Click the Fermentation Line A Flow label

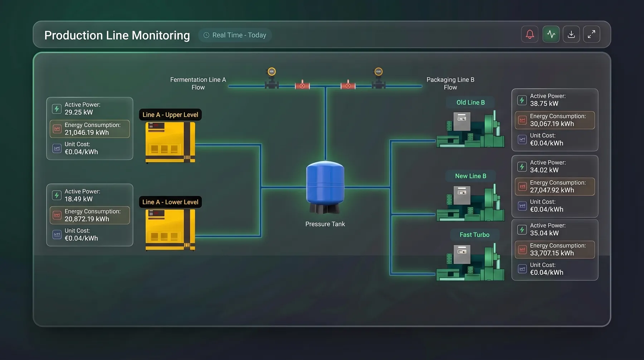pyautogui.click(x=198, y=83)
